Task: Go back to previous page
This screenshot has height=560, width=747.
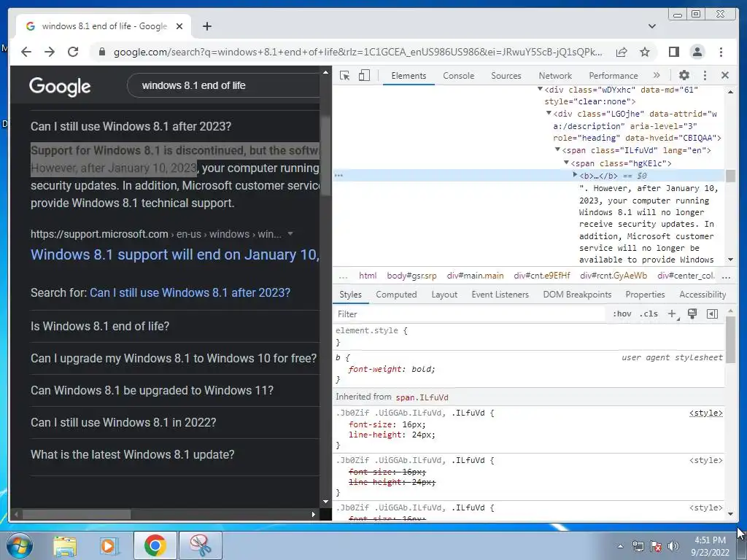Action: click(26, 52)
